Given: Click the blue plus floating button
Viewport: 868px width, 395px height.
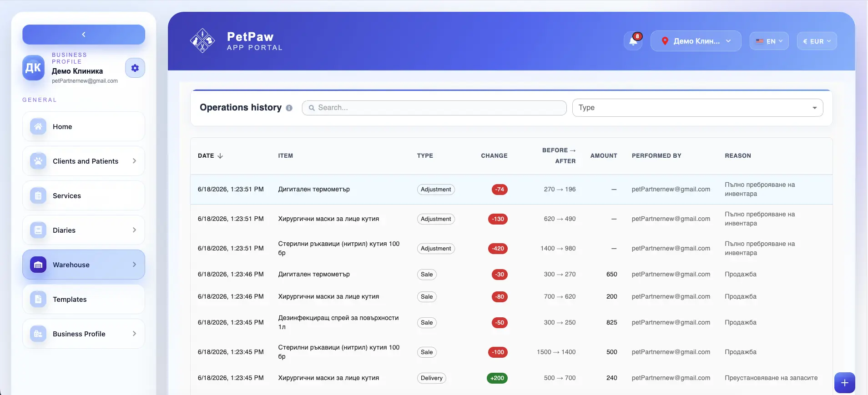Looking at the screenshot, I should click(844, 383).
